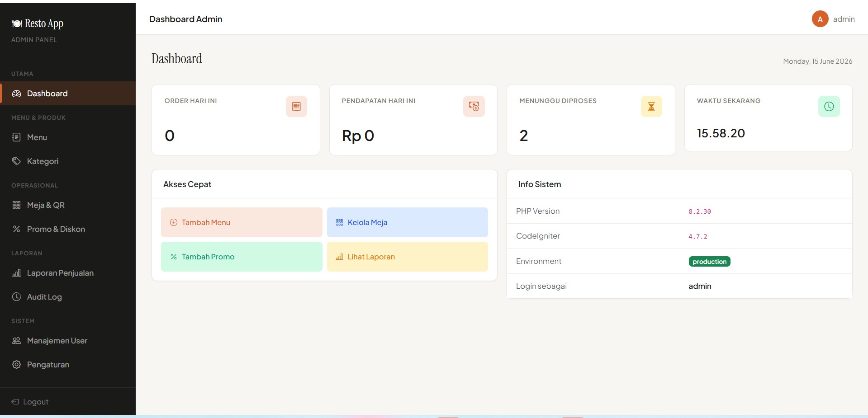The image size is (868, 418).
Task: Click the Resto App logo plate icon
Action: pos(17,23)
